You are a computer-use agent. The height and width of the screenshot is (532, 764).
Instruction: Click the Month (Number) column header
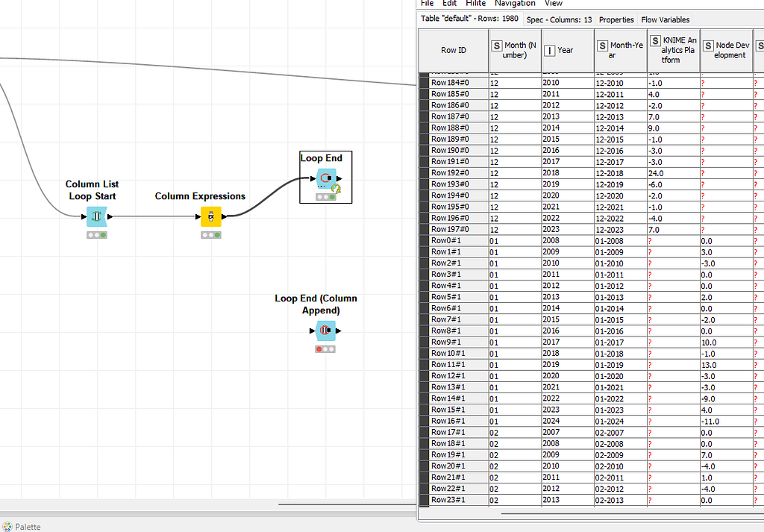pos(515,50)
